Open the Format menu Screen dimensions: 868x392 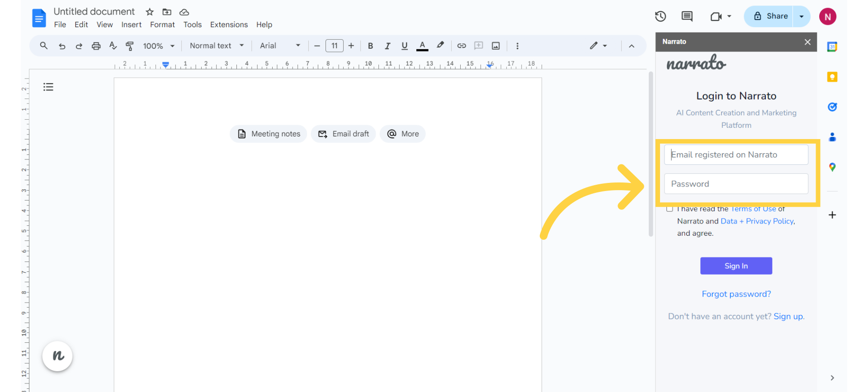pyautogui.click(x=162, y=25)
